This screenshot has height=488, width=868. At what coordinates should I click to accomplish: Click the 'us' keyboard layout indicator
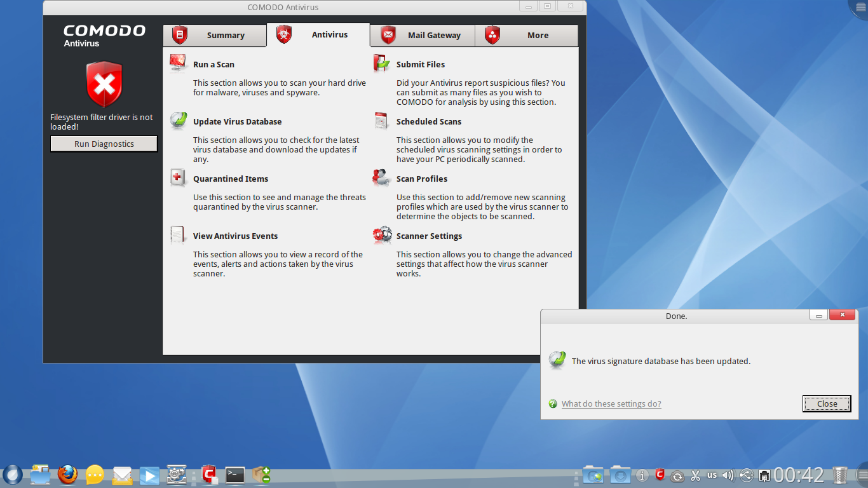tap(712, 475)
